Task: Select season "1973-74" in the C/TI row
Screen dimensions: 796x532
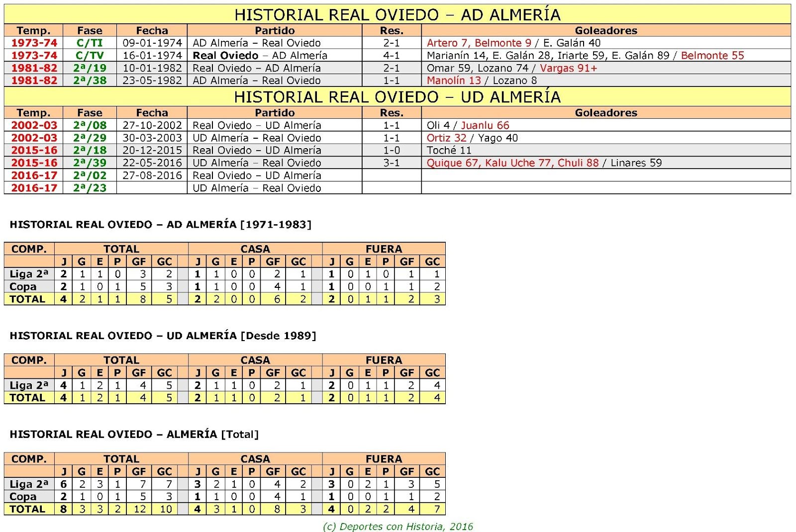Action: coord(34,43)
